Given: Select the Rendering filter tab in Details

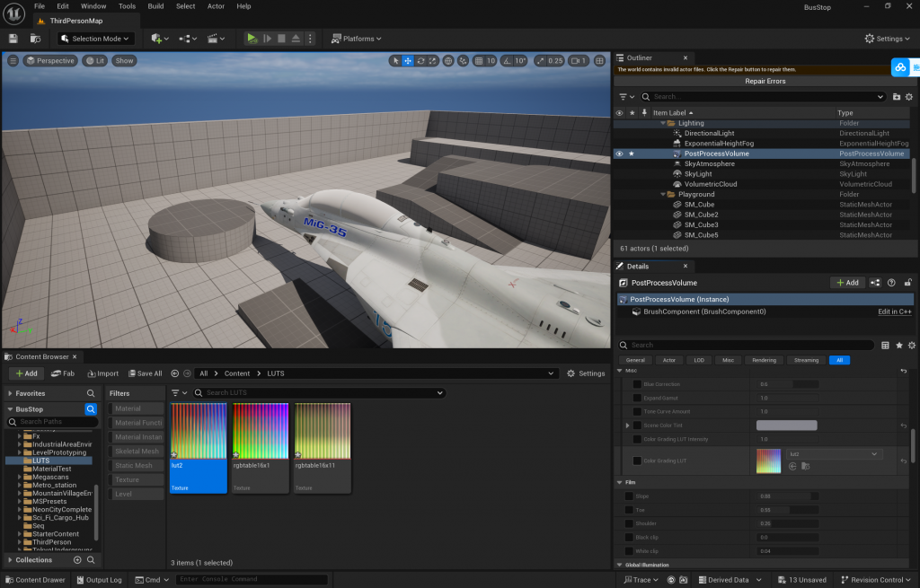Looking at the screenshot, I should (x=764, y=360).
